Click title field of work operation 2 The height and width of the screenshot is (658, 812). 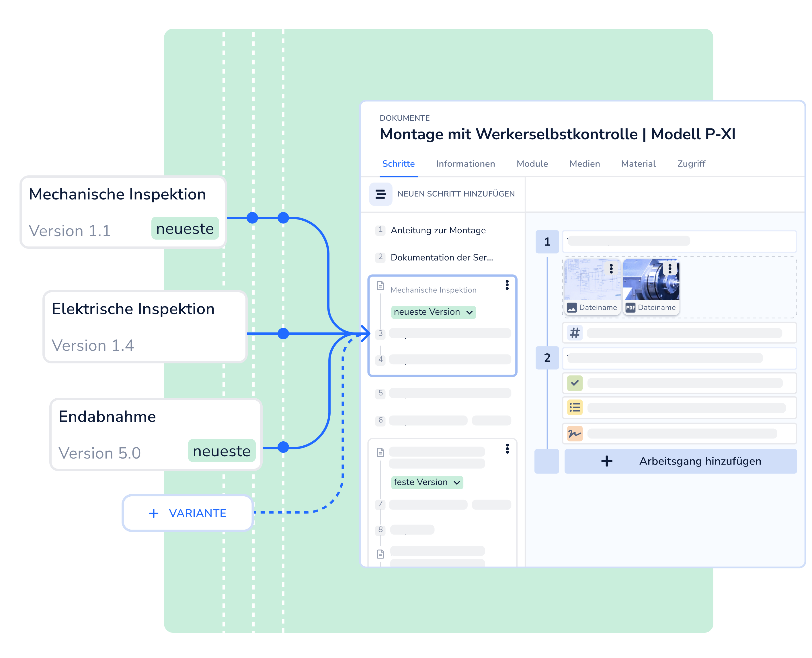679,358
